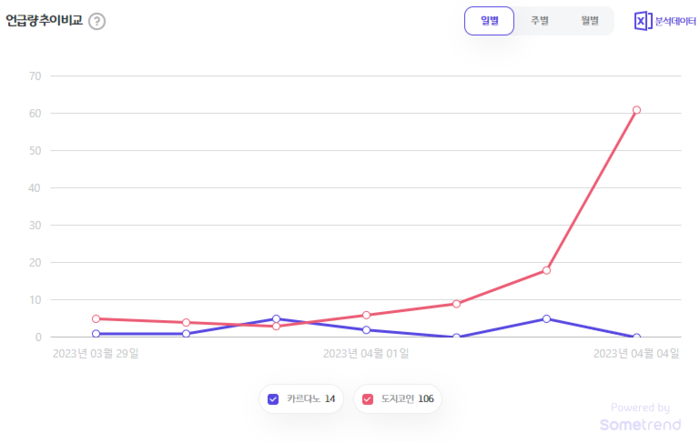
Task: Uncheck the 도지코인 legend checkbox
Action: pos(368,400)
